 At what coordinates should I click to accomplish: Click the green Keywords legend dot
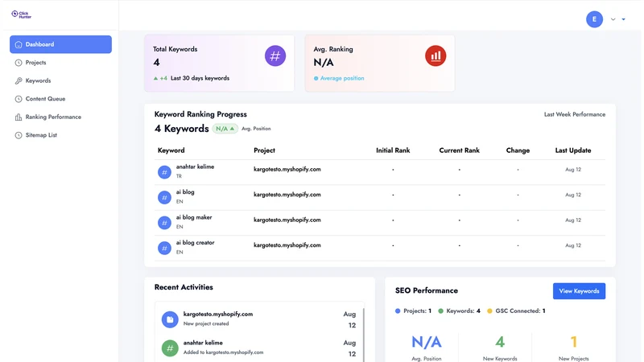coord(440,311)
